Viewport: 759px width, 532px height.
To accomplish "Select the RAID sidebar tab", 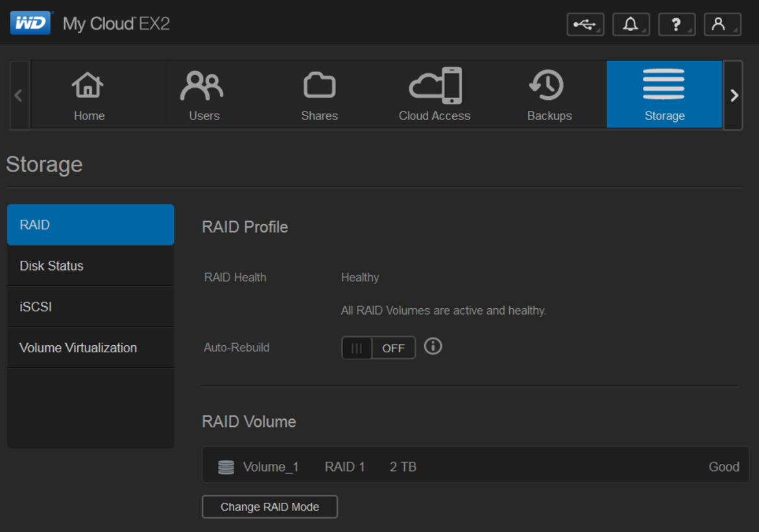I will 91,224.
